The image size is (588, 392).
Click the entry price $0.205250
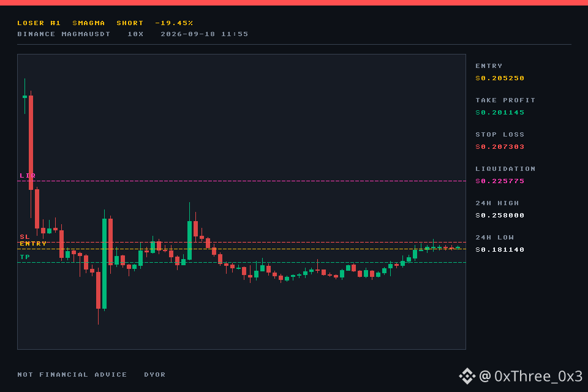(500, 78)
